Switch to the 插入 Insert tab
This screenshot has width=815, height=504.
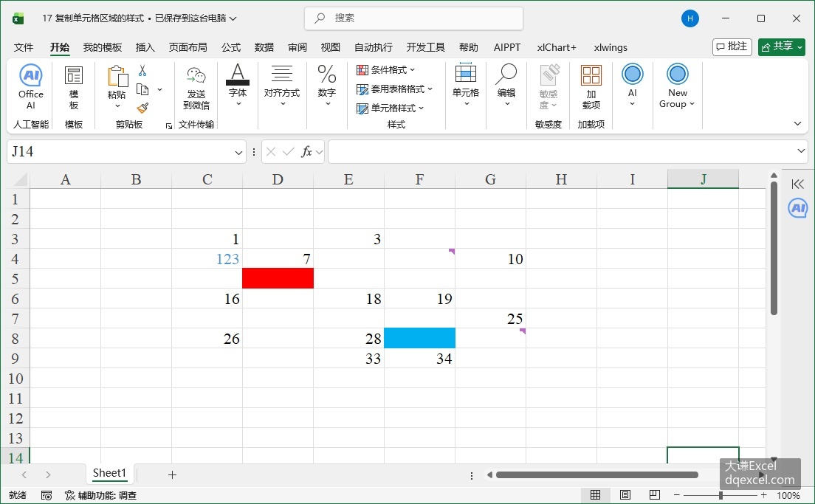coord(145,47)
